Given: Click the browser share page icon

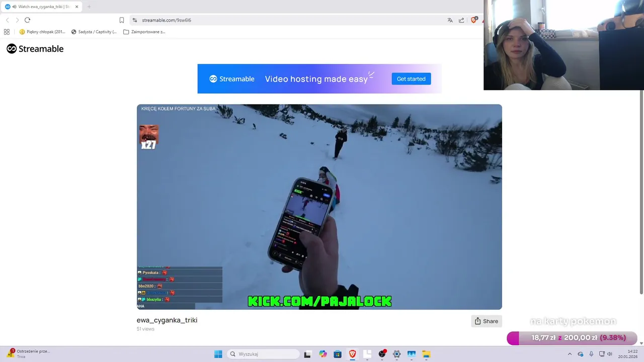Looking at the screenshot, I should click(x=461, y=20).
